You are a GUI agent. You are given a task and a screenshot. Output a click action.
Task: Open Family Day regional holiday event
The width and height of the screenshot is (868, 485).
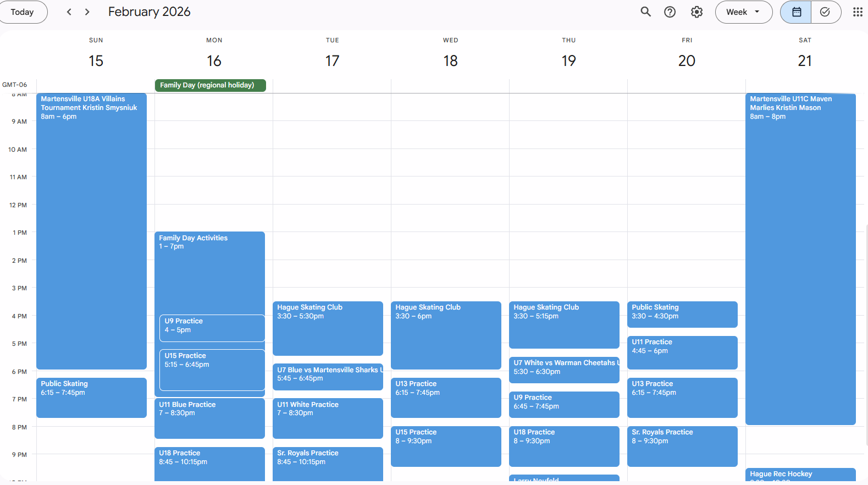[x=210, y=85]
